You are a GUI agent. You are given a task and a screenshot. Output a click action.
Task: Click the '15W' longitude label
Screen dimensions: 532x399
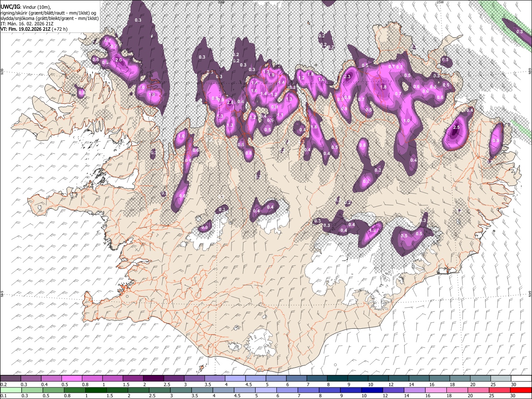click(x=440, y=2)
